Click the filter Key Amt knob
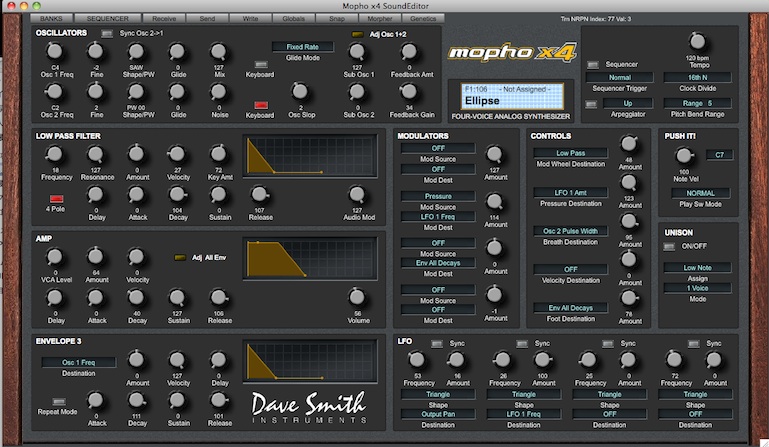The image size is (769, 447). pos(218,154)
